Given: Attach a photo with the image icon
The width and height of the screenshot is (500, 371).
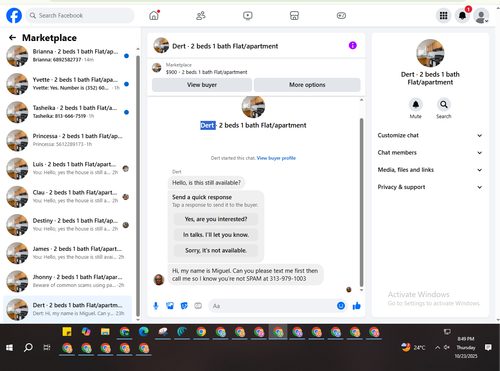Looking at the screenshot, I should pyautogui.click(x=170, y=306).
